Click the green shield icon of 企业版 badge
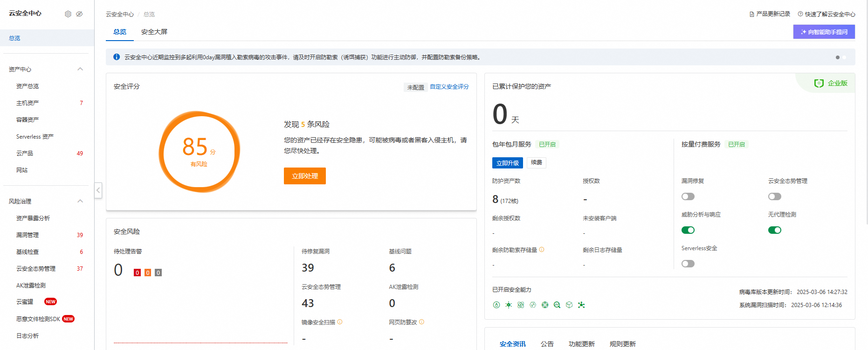 819,83
